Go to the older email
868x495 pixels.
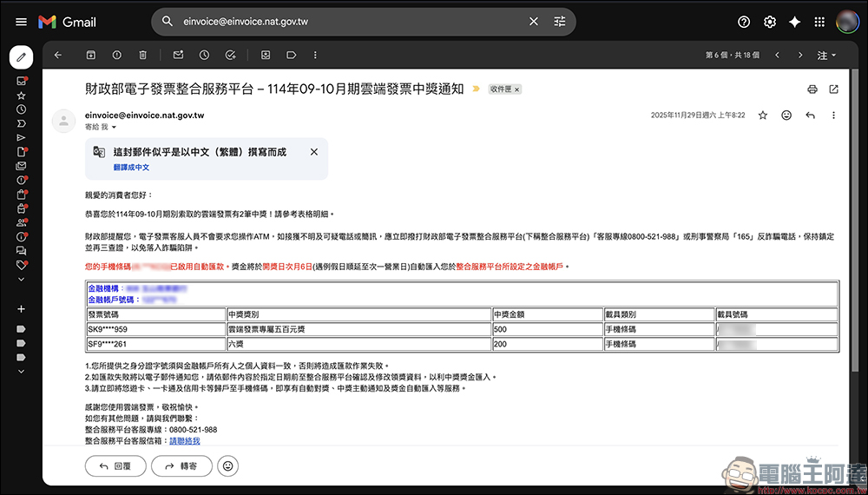(x=800, y=55)
